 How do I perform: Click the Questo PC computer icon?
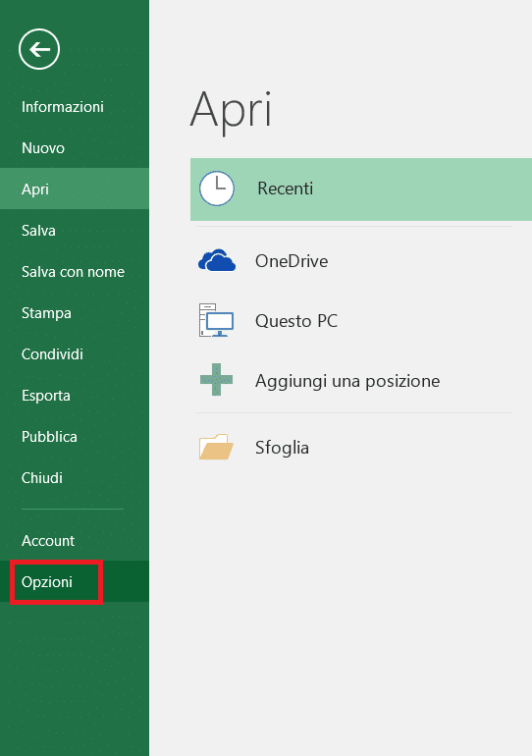[216, 320]
